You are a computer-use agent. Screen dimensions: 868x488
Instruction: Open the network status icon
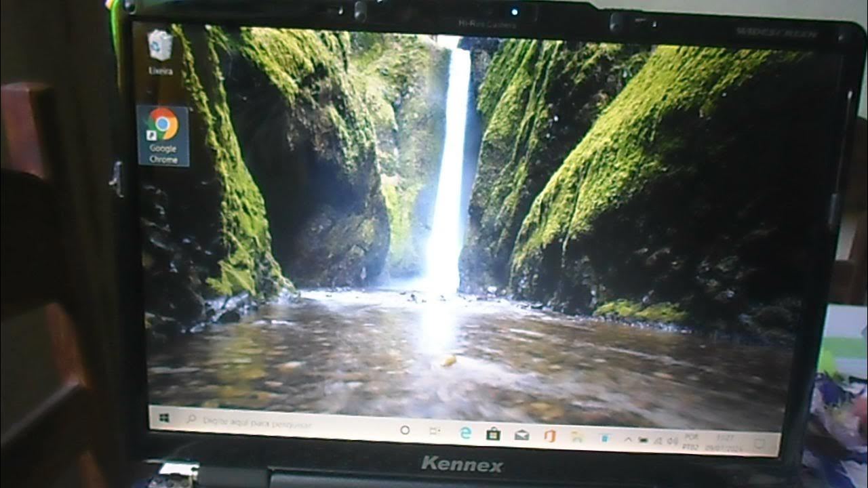(x=658, y=441)
